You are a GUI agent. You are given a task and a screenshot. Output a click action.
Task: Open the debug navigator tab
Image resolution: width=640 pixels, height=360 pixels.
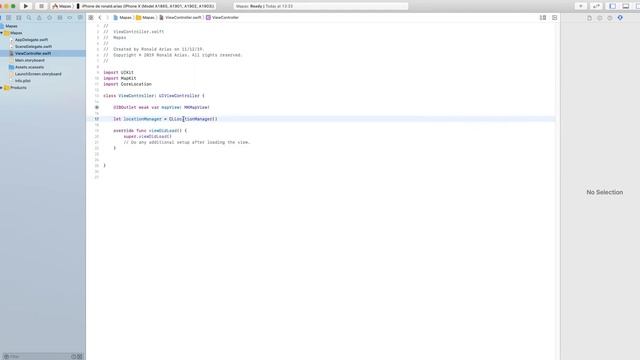click(60, 18)
